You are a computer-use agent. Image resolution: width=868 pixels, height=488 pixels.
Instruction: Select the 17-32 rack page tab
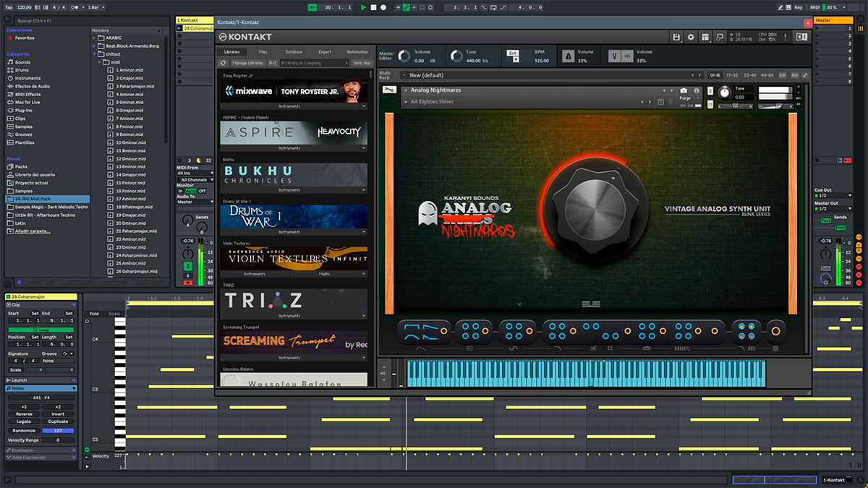733,75
